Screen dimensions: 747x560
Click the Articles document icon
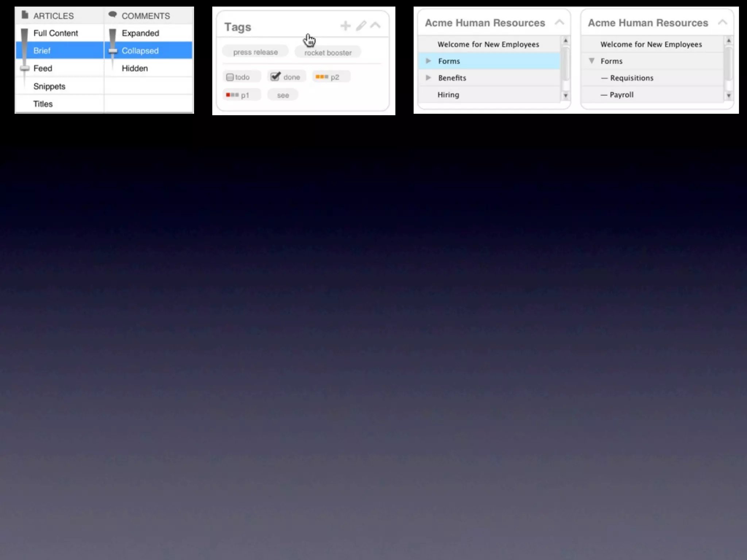coord(25,15)
